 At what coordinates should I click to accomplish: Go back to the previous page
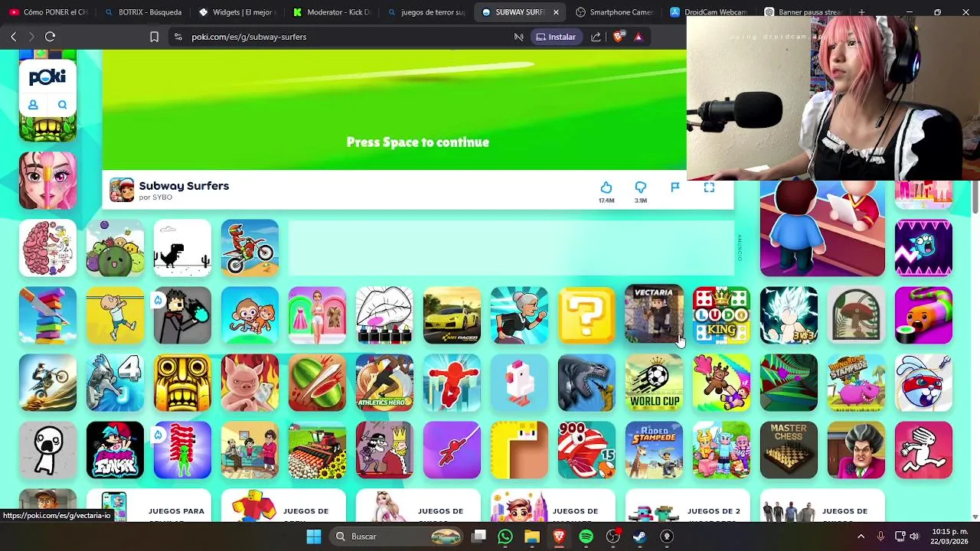click(x=13, y=37)
